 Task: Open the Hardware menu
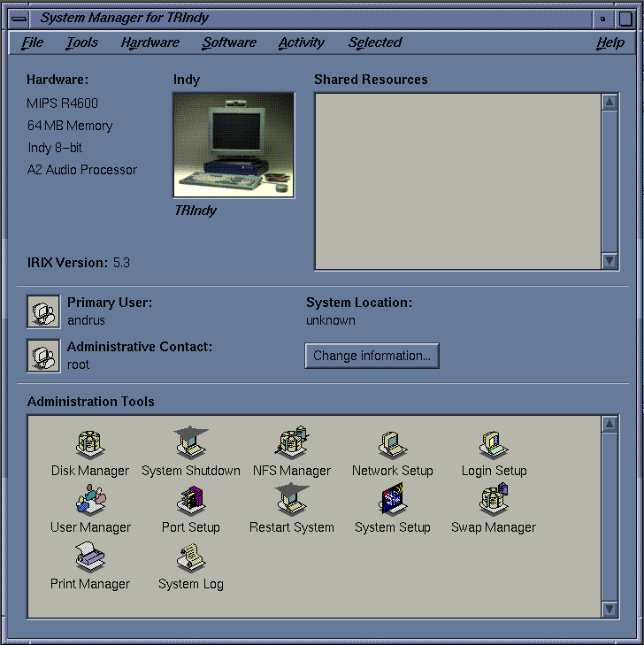pos(150,42)
